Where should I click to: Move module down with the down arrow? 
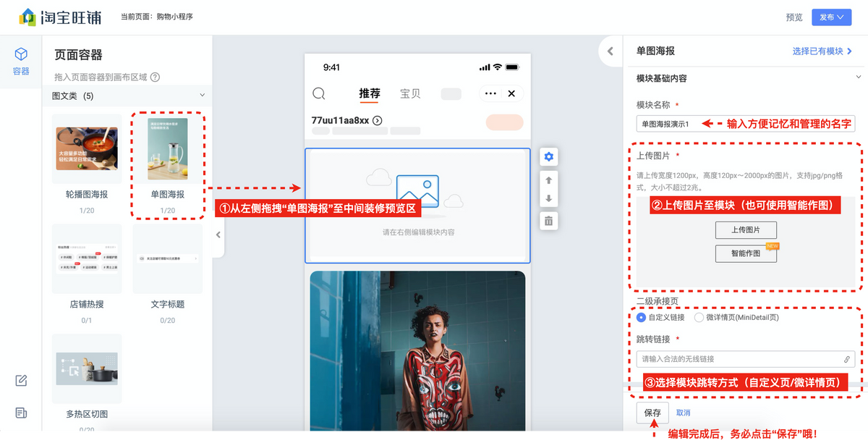[548, 198]
